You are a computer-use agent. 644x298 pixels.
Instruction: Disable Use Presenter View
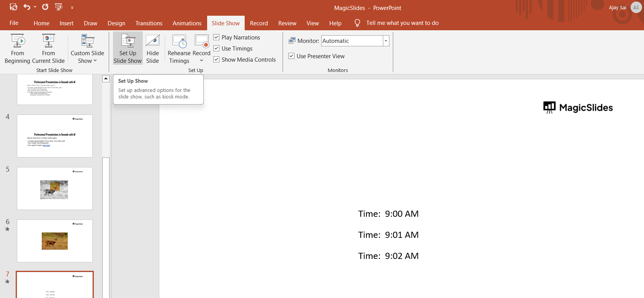pyautogui.click(x=291, y=56)
